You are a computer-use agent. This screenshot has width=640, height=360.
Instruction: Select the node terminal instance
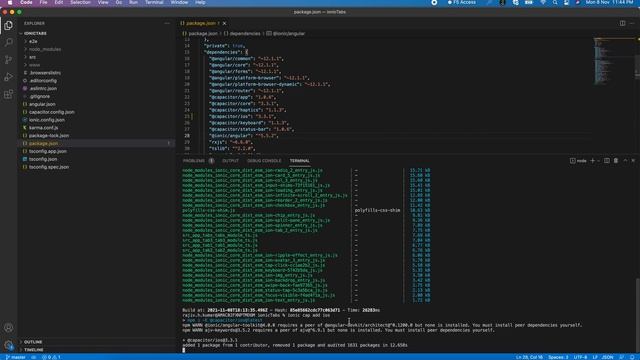point(578,161)
